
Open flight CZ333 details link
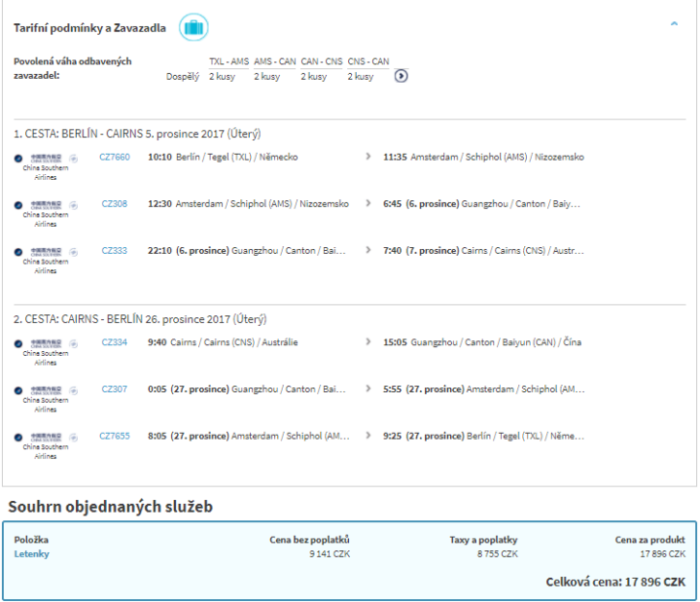pos(114,250)
